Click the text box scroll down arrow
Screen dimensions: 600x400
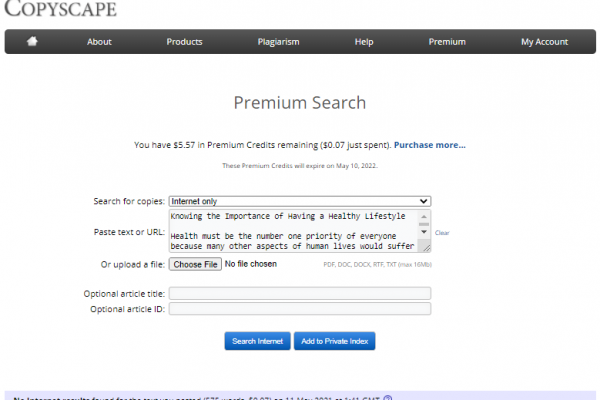click(x=424, y=232)
